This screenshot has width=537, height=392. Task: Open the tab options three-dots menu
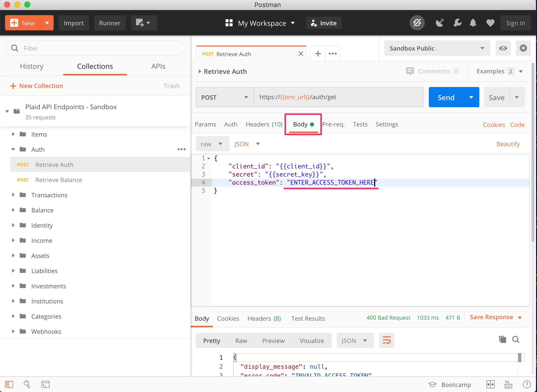tap(332, 54)
